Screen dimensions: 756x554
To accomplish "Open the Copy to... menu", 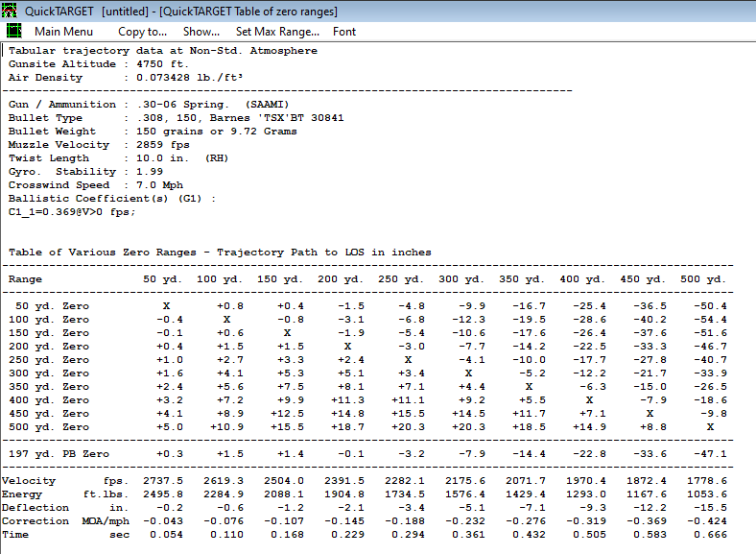I will click(x=142, y=32).
